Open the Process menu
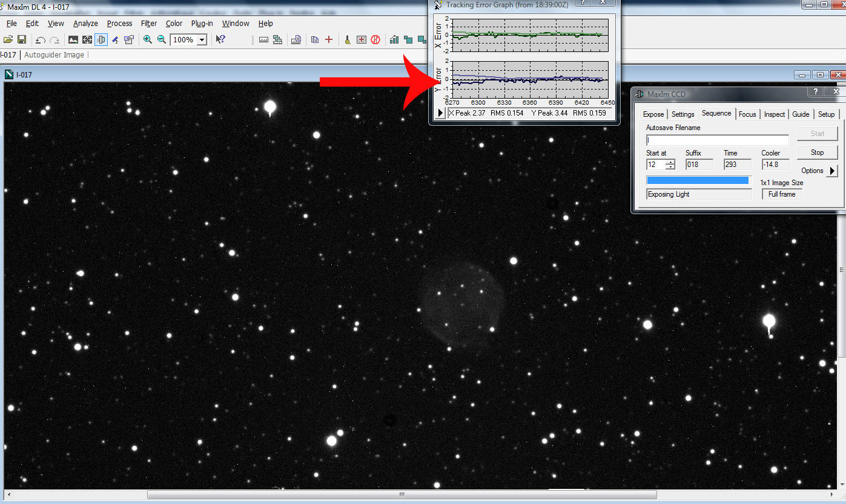The width and height of the screenshot is (846, 504). (119, 24)
